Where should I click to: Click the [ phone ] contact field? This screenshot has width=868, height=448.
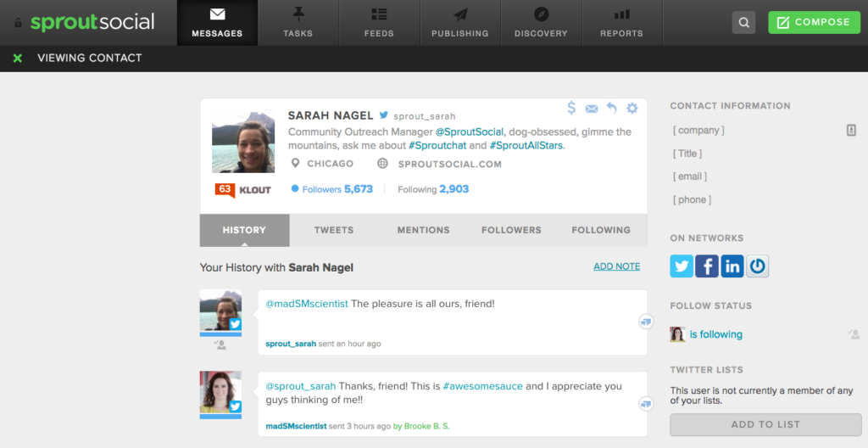click(x=692, y=199)
